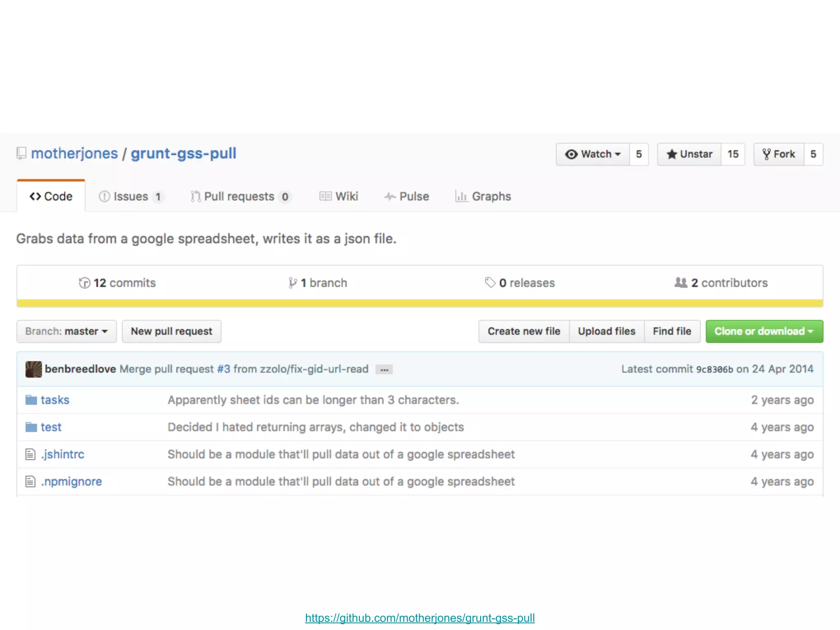This screenshot has width=840, height=630.
Task: Click the .npmignore file icon
Action: click(30, 482)
